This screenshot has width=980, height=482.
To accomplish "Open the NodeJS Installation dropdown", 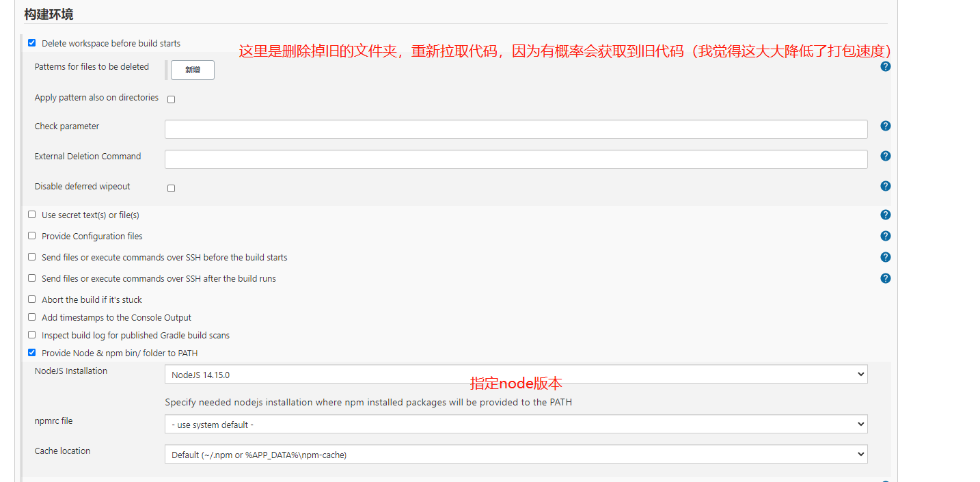I will click(516, 374).
